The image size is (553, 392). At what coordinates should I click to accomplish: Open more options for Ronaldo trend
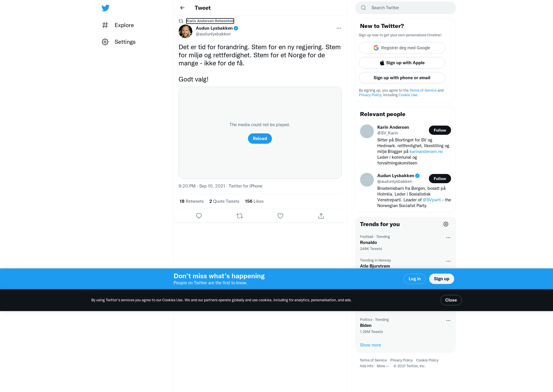point(448,238)
